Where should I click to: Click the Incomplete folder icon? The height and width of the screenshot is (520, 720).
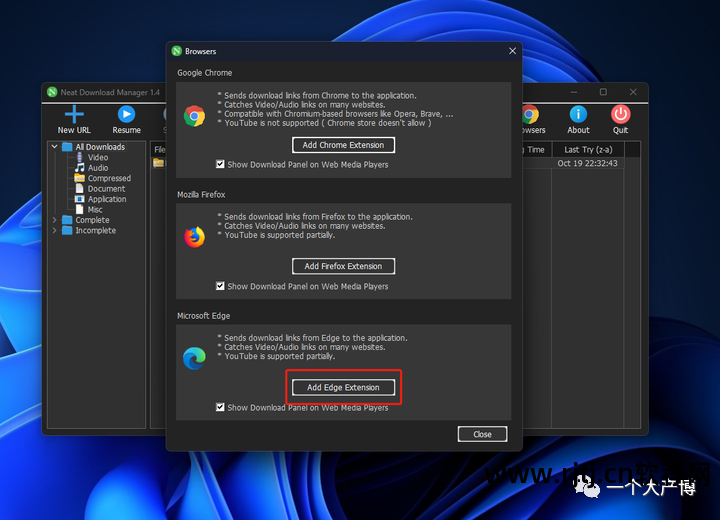tap(68, 230)
